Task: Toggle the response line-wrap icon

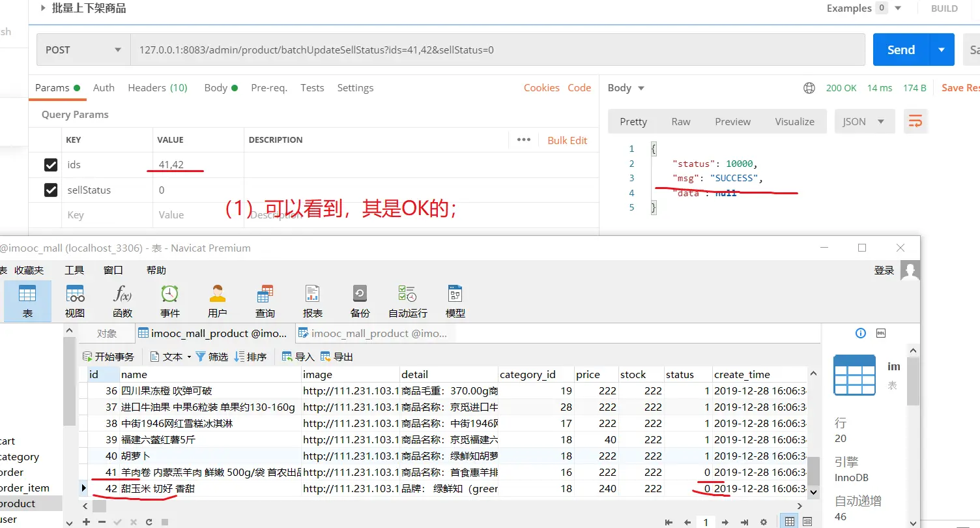Action: [915, 121]
